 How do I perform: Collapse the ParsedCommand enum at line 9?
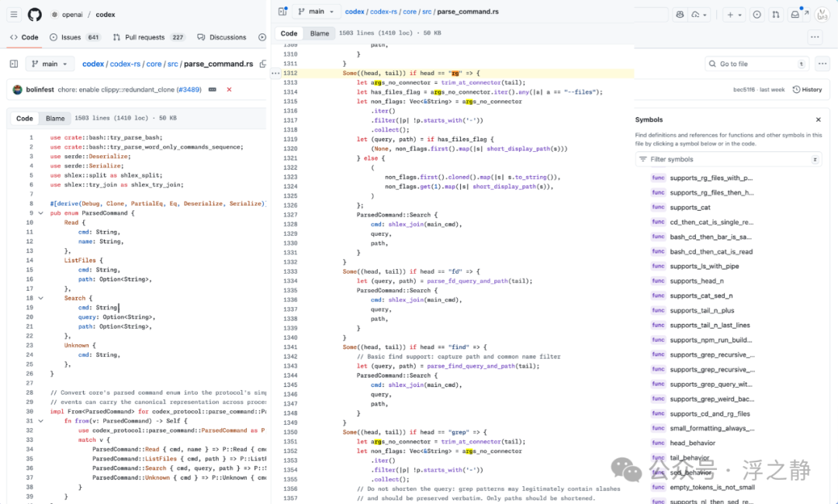point(40,213)
